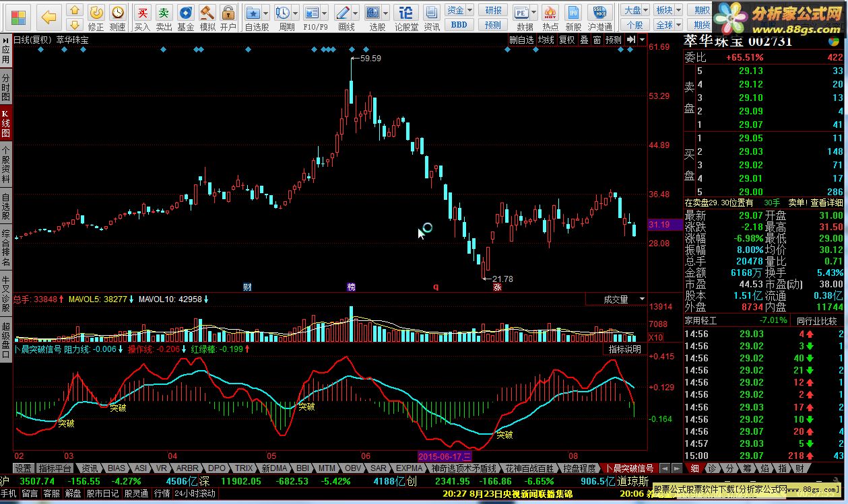
Task: Toggle the 预测 forecast in chart header
Action: click(x=613, y=40)
